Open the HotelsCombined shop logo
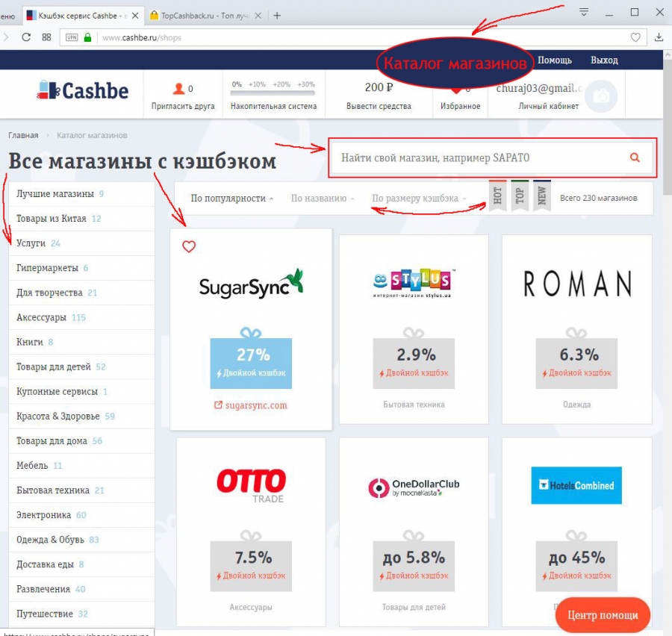The image size is (672, 636). tap(576, 485)
